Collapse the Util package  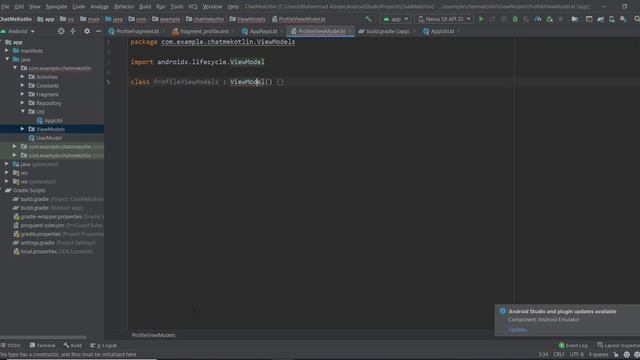tap(23, 111)
